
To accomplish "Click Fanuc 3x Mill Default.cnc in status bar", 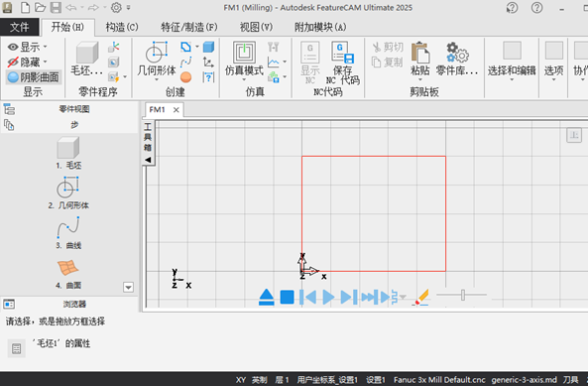I will tap(439, 380).
